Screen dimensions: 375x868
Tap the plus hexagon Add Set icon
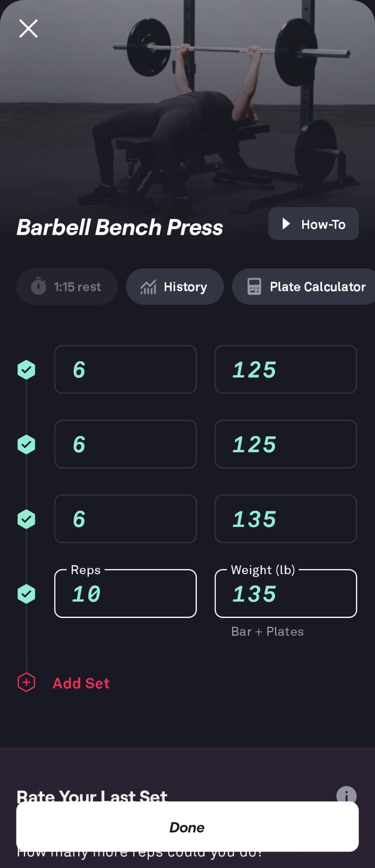click(27, 683)
